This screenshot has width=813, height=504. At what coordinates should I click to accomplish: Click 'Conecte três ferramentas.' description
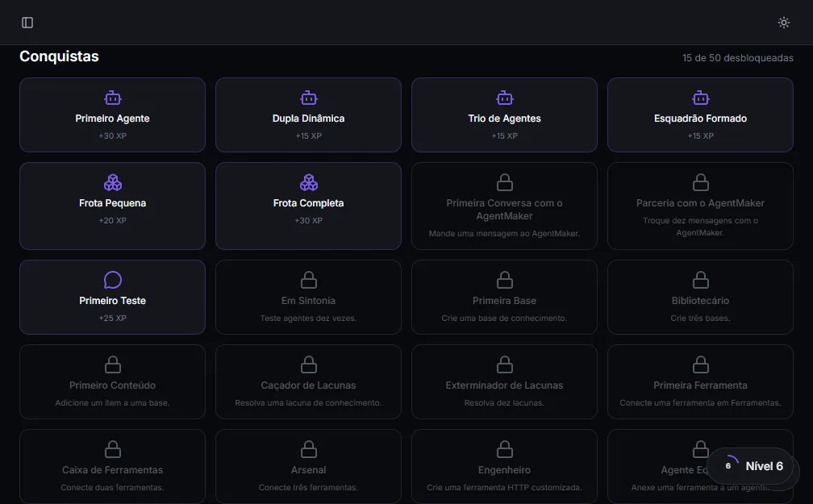[308, 487]
